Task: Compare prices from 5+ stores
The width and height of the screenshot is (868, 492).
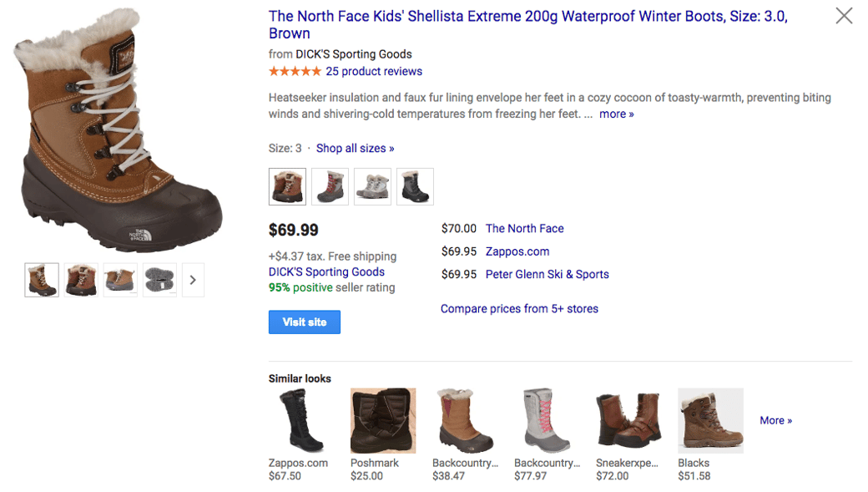Action: tap(519, 308)
